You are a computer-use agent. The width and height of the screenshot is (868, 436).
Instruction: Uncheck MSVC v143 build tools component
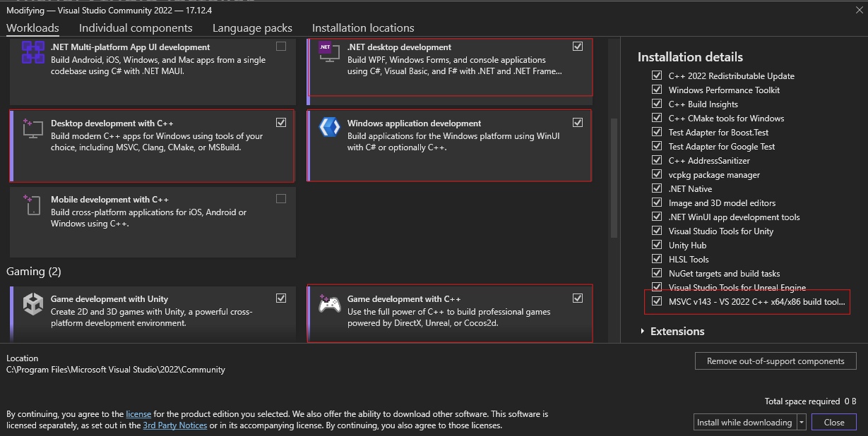tap(657, 301)
